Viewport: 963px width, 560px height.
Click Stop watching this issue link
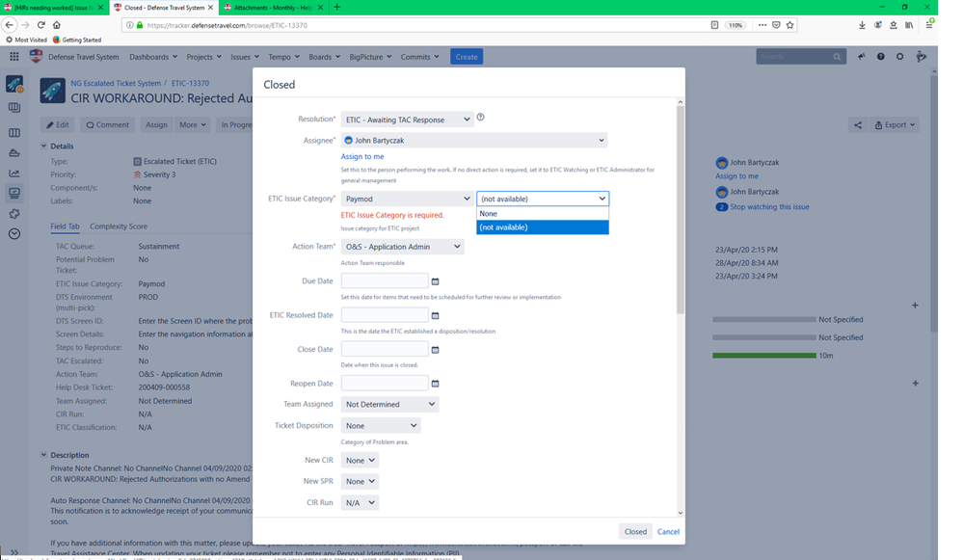click(x=769, y=207)
